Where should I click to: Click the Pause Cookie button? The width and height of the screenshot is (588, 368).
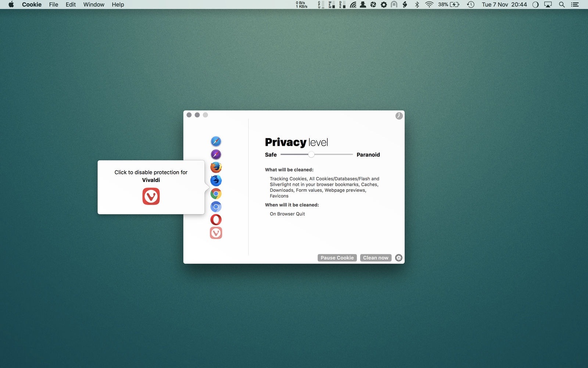pyautogui.click(x=337, y=258)
